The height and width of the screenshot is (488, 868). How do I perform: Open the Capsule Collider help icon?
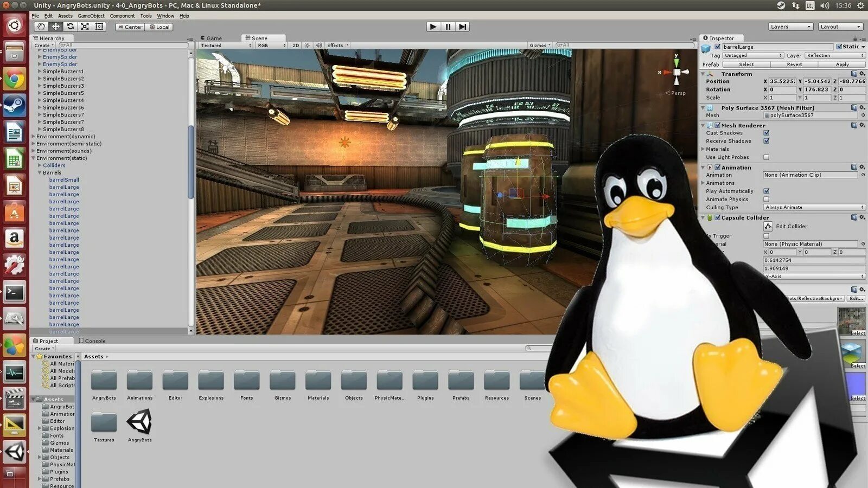pos(854,217)
